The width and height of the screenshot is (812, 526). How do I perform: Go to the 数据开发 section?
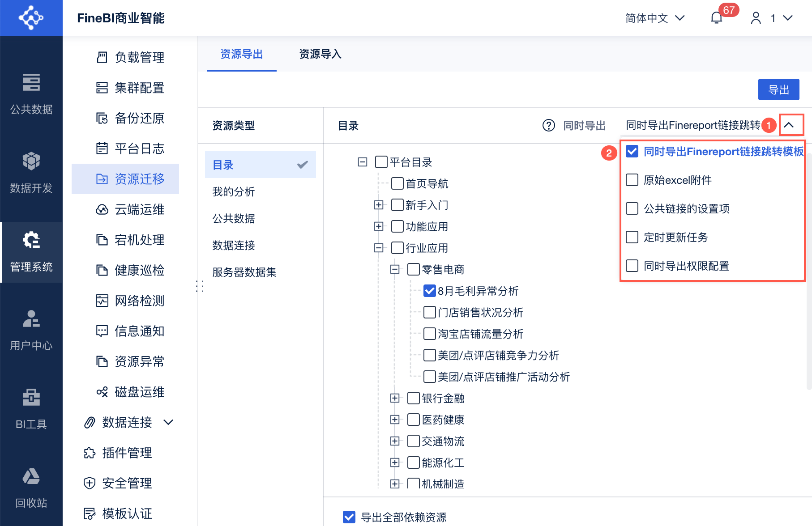tap(31, 173)
